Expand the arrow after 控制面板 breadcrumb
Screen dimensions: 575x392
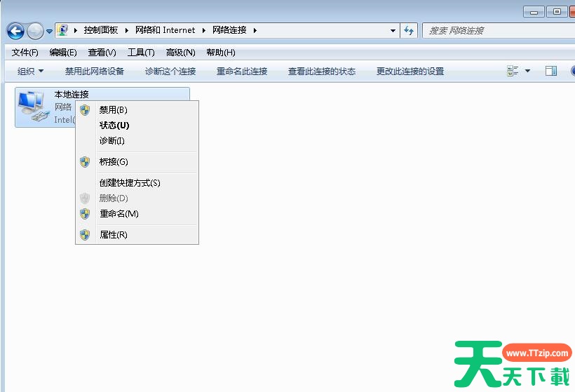(x=126, y=30)
